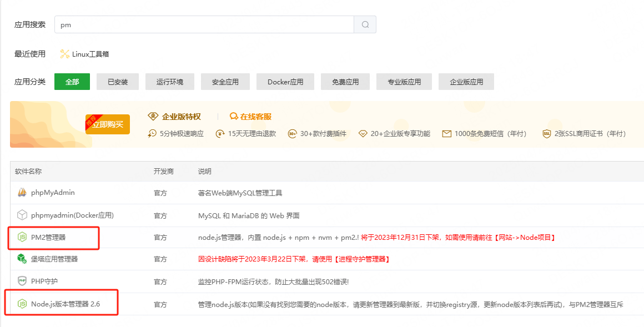Screen dimensions: 644x327
Task: Click the SSL商用证书 badge icon
Action: pyautogui.click(x=546, y=134)
